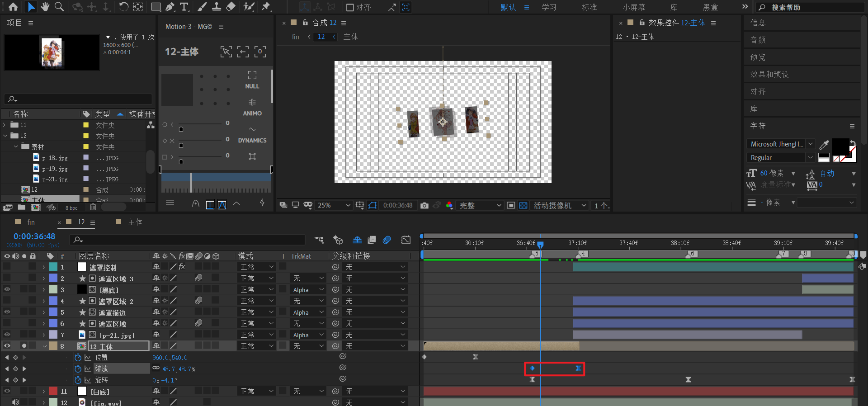The width and height of the screenshot is (868, 406).
Task: Select the Brush tool
Action: [x=202, y=7]
